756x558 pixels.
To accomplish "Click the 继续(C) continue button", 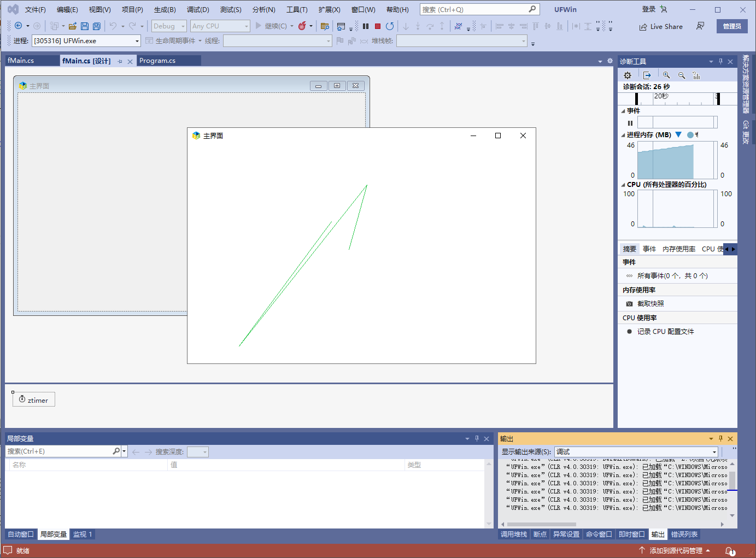I will 271,26.
